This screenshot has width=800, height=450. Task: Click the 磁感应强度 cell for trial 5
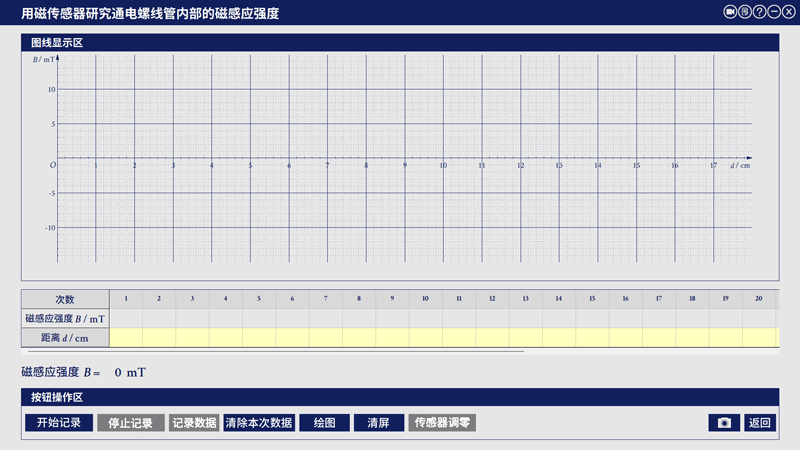tap(259, 318)
